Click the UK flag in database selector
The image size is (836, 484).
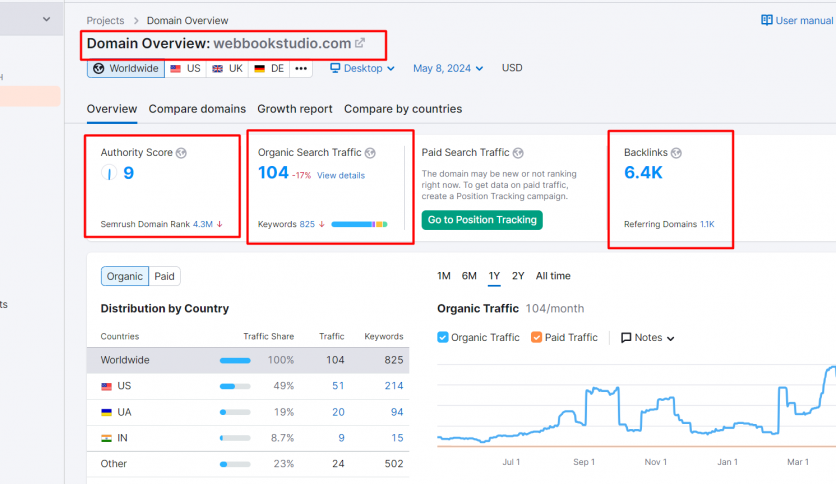[218, 68]
